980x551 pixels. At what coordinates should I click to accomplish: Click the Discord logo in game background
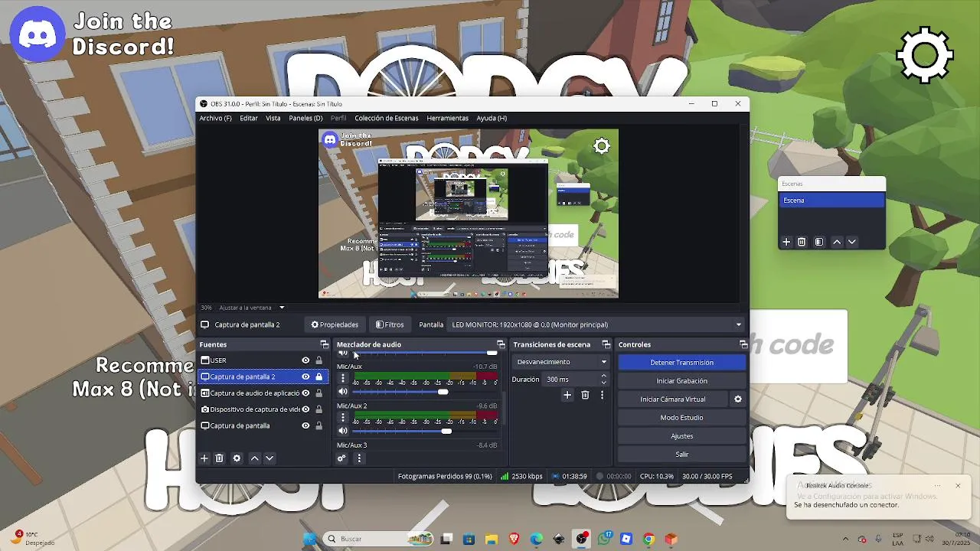pyautogui.click(x=37, y=35)
